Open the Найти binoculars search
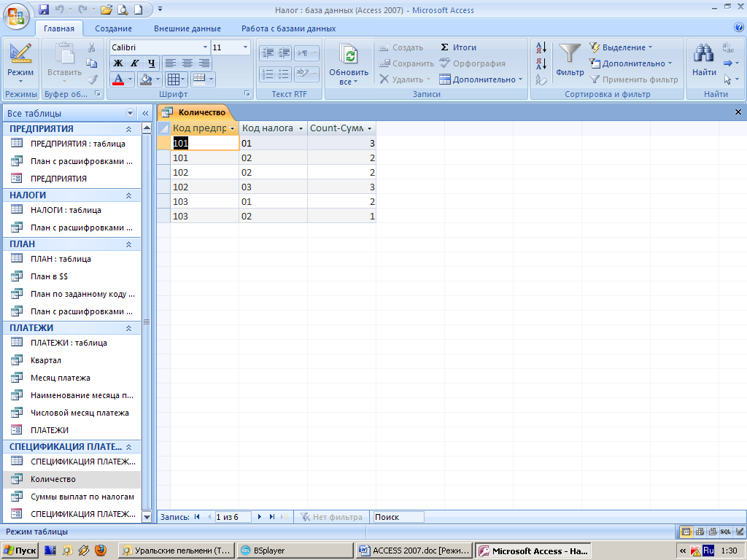The height and width of the screenshot is (560, 747). tap(704, 60)
